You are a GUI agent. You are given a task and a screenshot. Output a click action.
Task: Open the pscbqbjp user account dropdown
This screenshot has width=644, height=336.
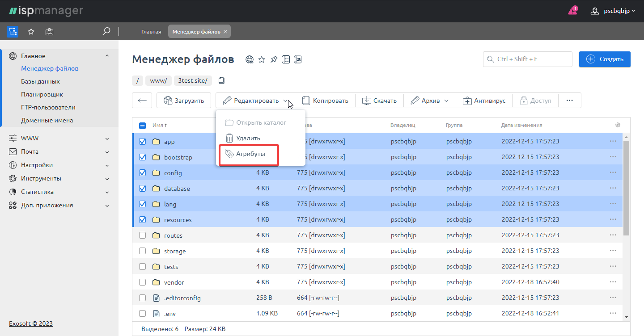(613, 11)
